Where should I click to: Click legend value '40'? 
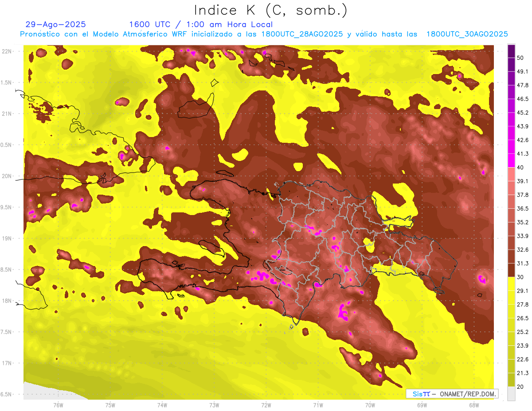point(520,167)
